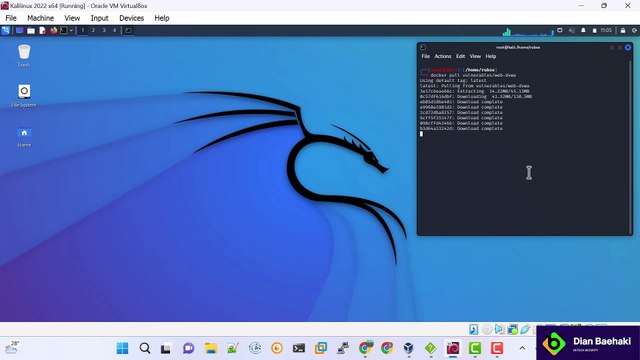
Task: Open the terminal Actions menu
Action: pos(442,56)
